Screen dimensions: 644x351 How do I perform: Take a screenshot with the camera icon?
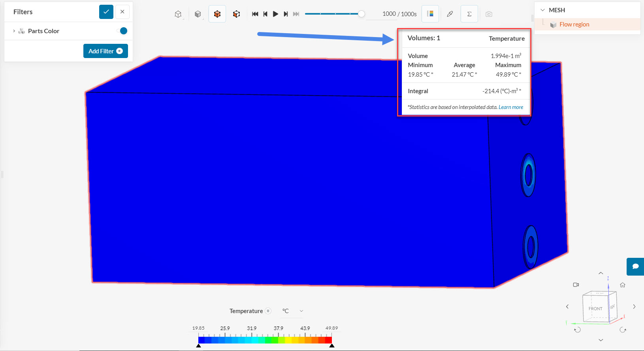[489, 14]
